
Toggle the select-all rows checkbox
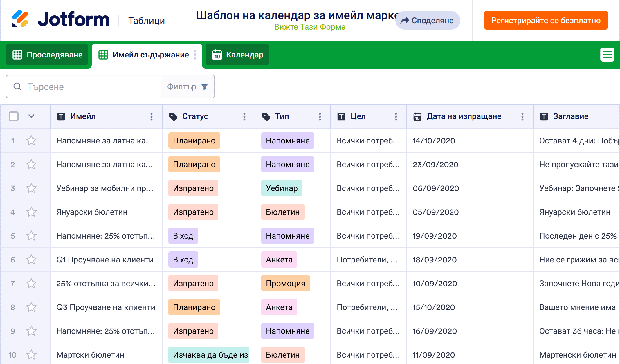click(14, 116)
